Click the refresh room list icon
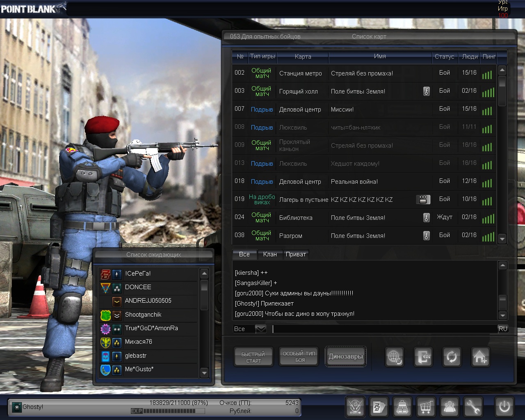 pos(451,357)
